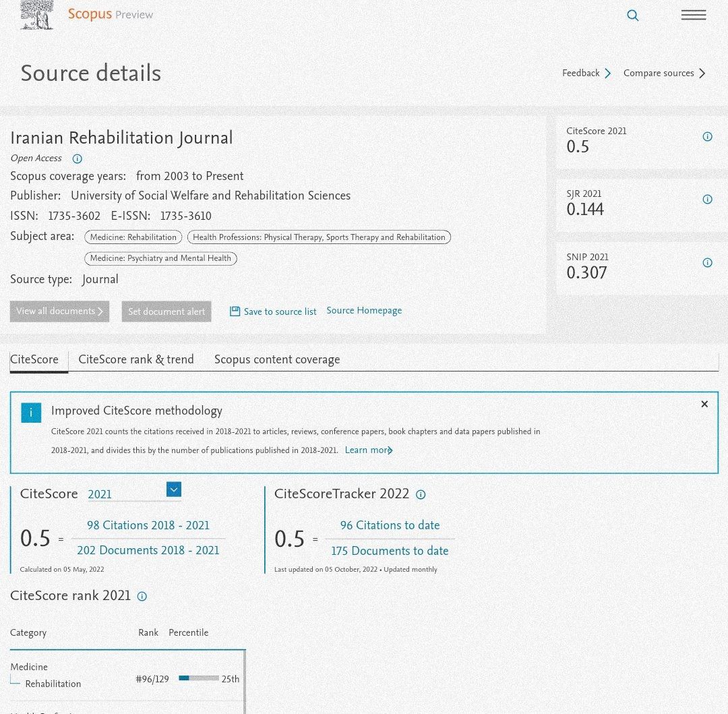Image resolution: width=728 pixels, height=714 pixels.
Task: Open the Feedback chevron link
Action: pyautogui.click(x=586, y=73)
